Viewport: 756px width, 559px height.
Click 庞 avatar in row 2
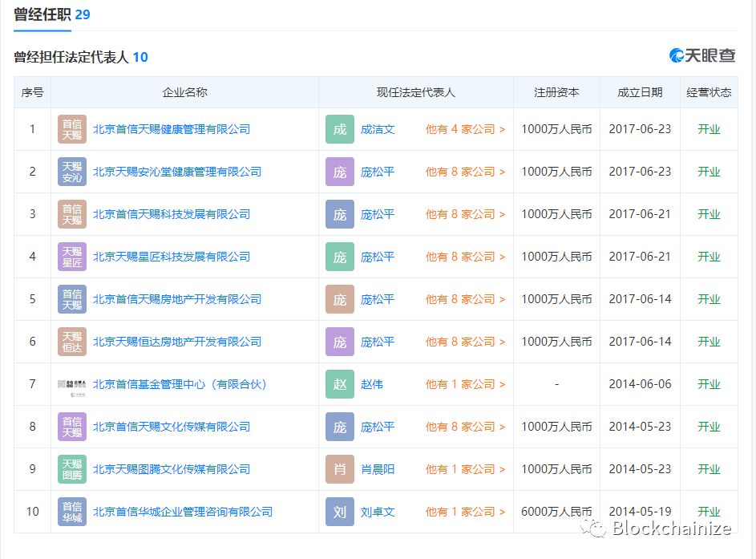point(340,172)
